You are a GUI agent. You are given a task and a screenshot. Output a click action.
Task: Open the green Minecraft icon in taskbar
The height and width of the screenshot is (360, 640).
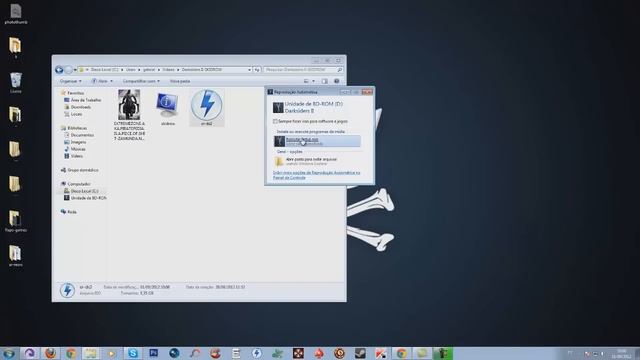click(x=443, y=353)
